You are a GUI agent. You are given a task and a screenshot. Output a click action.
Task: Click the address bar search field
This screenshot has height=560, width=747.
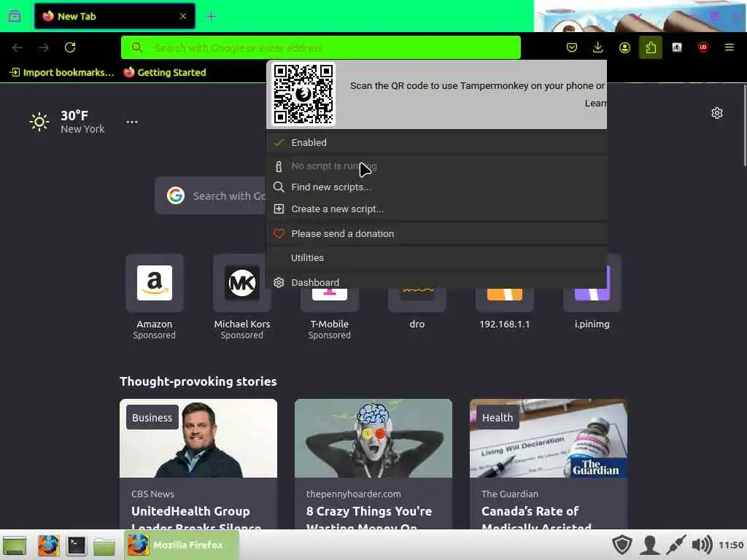(321, 47)
